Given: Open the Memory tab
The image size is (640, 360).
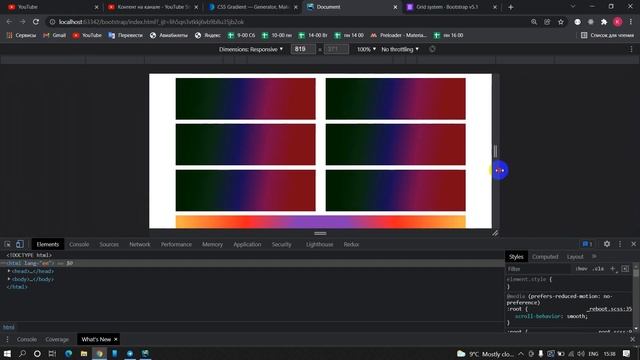Looking at the screenshot, I should point(212,244).
